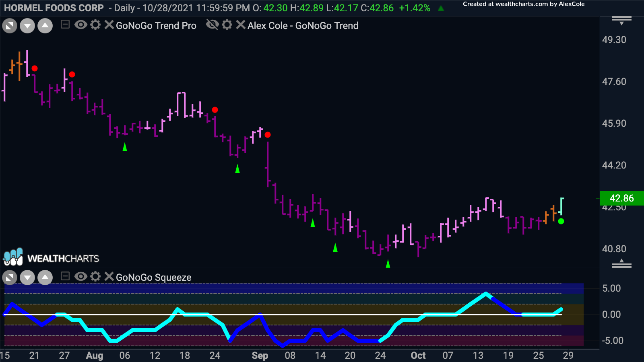Click the 40.80 price axis label
Viewport: 644px width, 362px height.
pyautogui.click(x=614, y=249)
